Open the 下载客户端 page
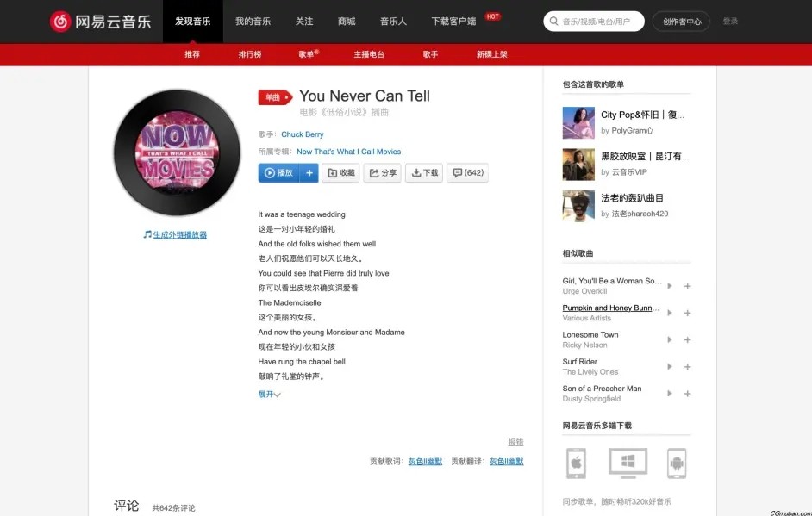The height and width of the screenshot is (516, 812). pyautogui.click(x=453, y=22)
